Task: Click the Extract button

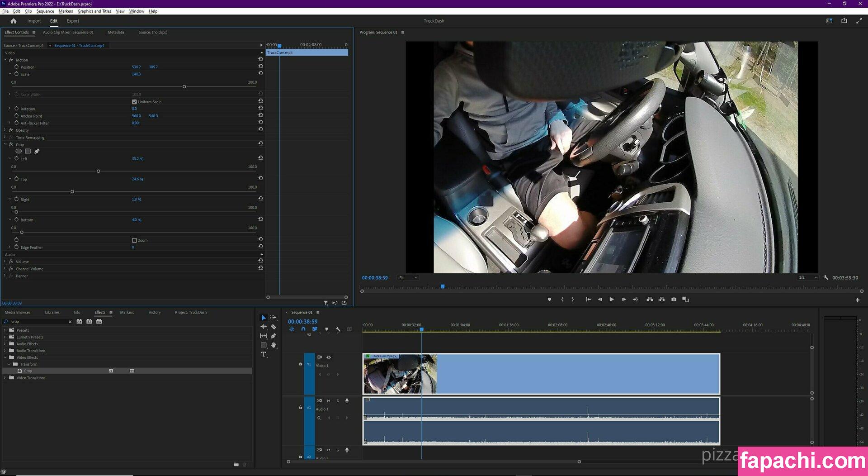Action: coord(661,300)
